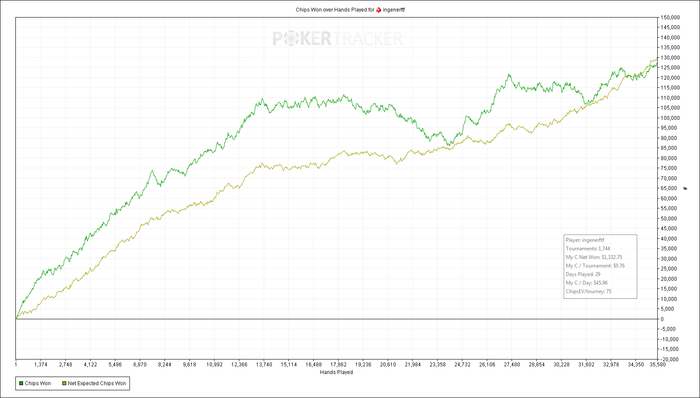Select the 'Tournaments: 1,744' line

(x=588, y=249)
